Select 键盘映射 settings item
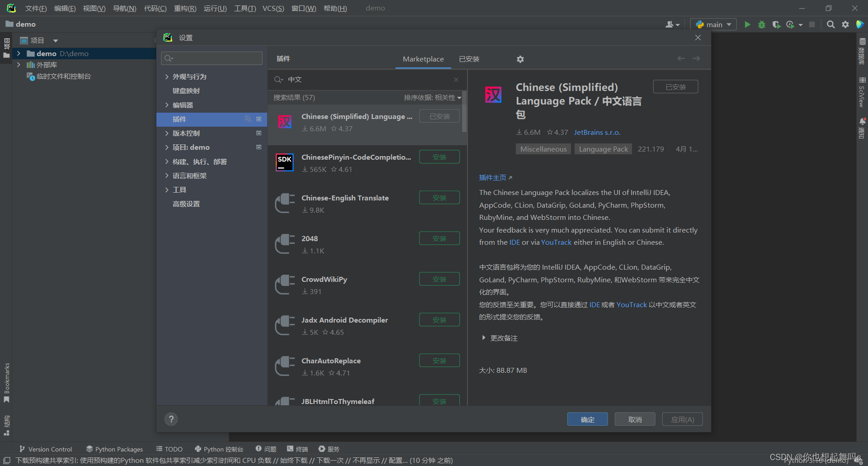 (x=186, y=90)
